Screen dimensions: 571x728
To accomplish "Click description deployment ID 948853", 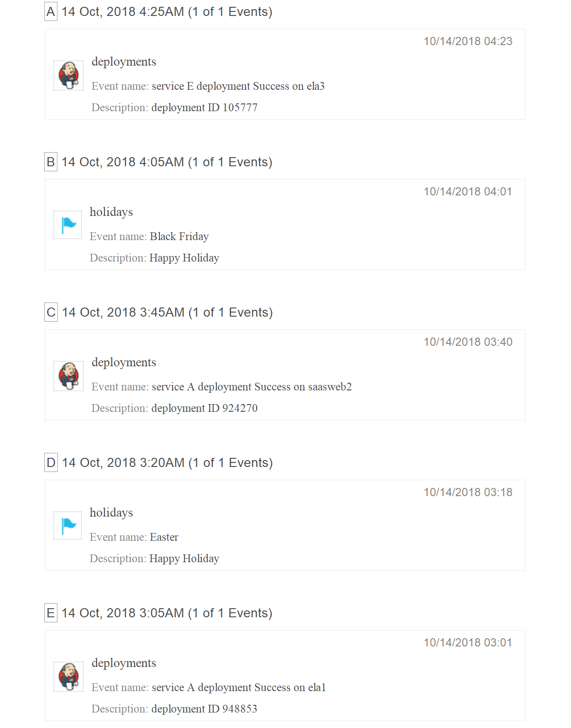I will [x=204, y=709].
